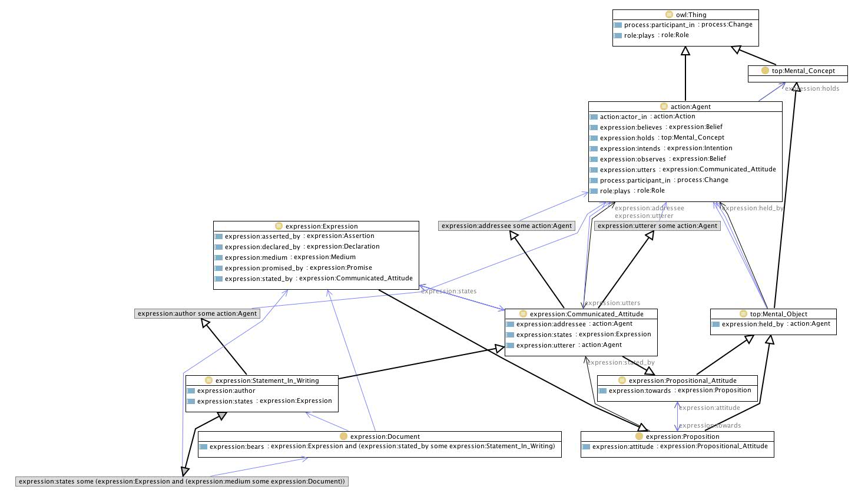
Task: Select the 'expression:utterer some action:Agent' restriction box
Action: coord(657,226)
